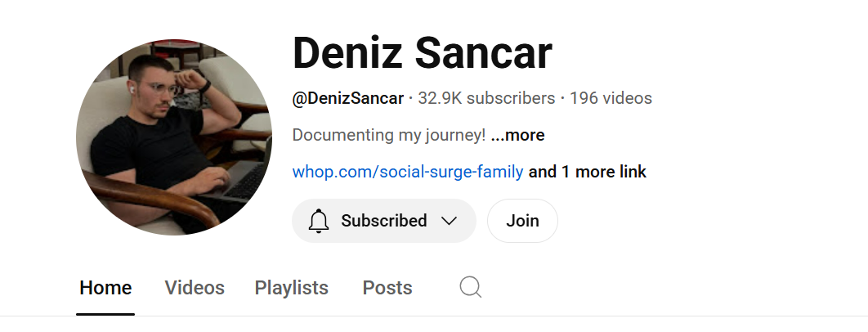
Task: Click the @DenizSancar channel handle
Action: tap(348, 99)
